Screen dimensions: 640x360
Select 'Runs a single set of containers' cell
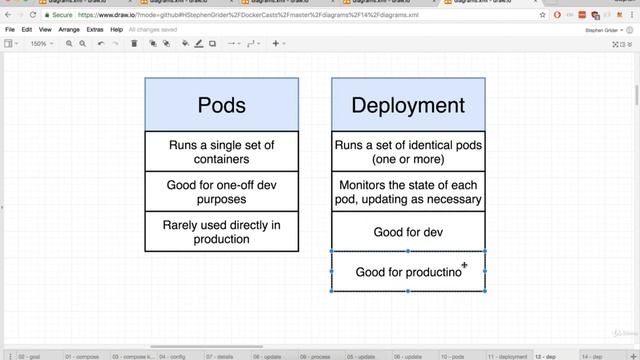coord(222,151)
